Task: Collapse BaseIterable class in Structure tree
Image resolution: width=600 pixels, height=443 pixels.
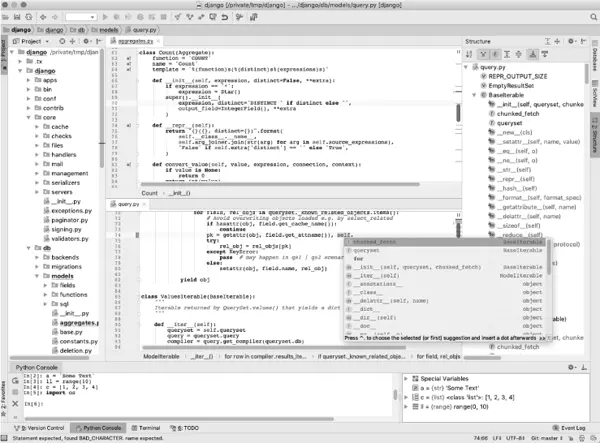Action: coord(474,95)
